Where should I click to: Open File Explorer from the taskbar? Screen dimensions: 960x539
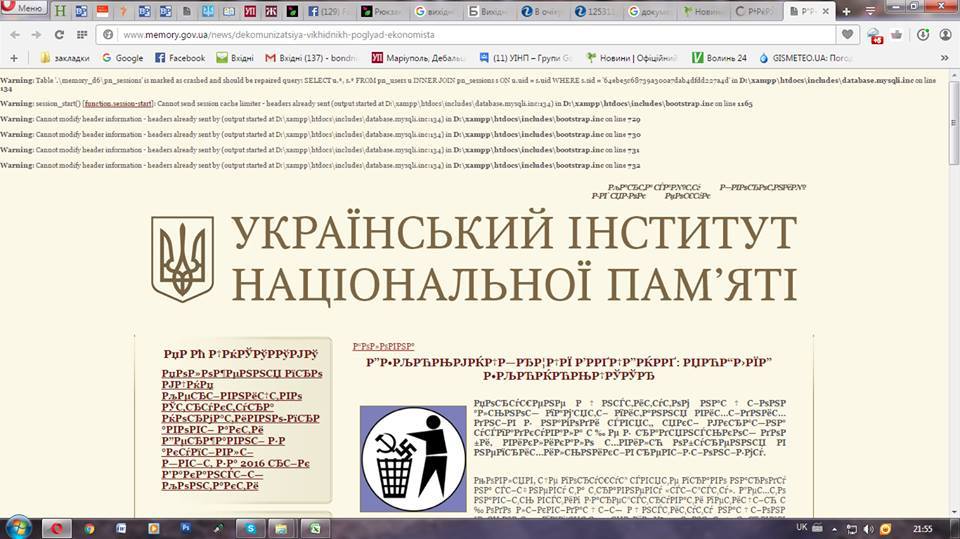[x=281, y=529]
